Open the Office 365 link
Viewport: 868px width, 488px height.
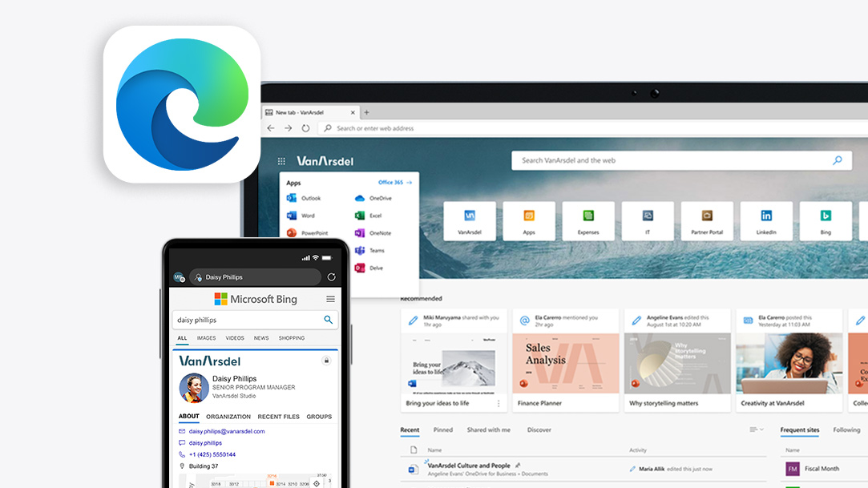[x=390, y=182]
